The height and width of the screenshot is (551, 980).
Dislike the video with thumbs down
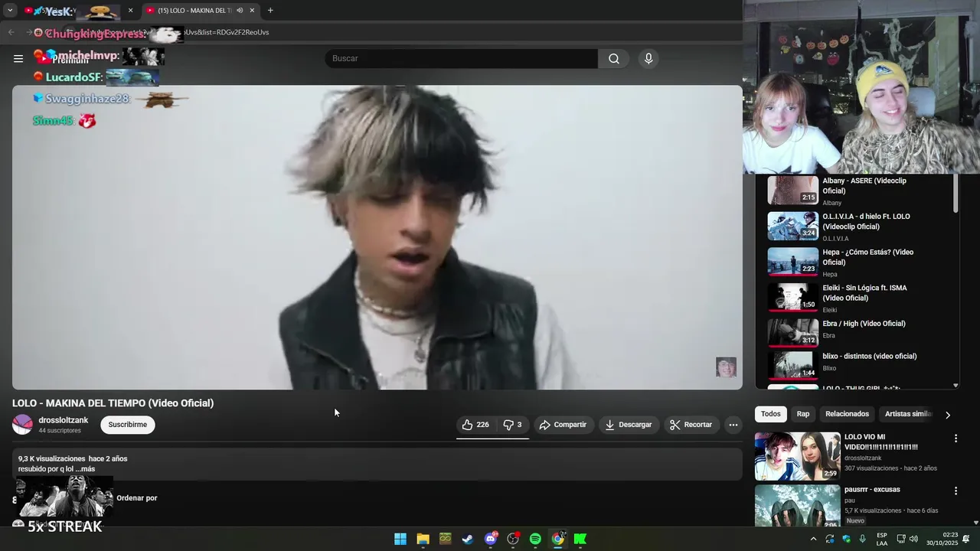pyautogui.click(x=512, y=425)
